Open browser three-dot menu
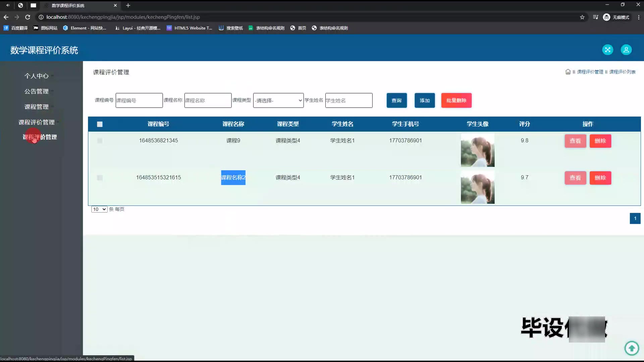This screenshot has height=362, width=644. click(x=638, y=17)
